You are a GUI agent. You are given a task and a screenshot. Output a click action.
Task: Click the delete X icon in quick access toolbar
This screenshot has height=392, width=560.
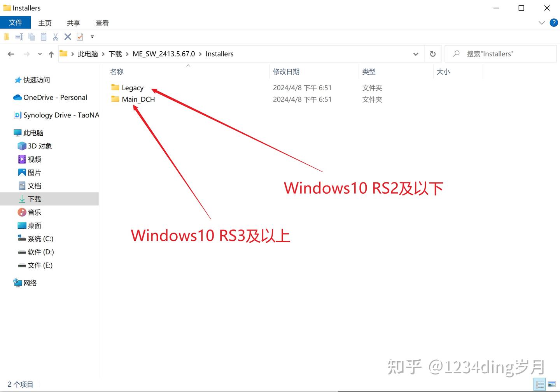pyautogui.click(x=68, y=37)
